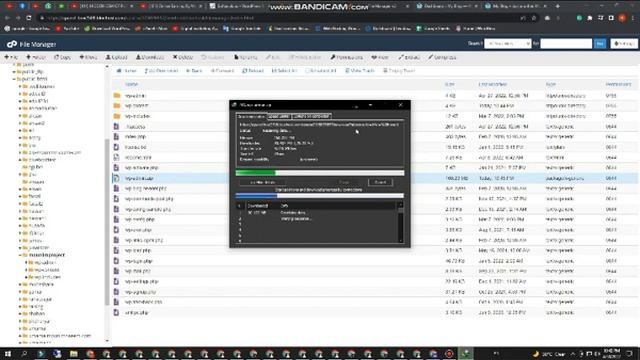
Task: Sort files by Permissions column
Action: click(618, 84)
